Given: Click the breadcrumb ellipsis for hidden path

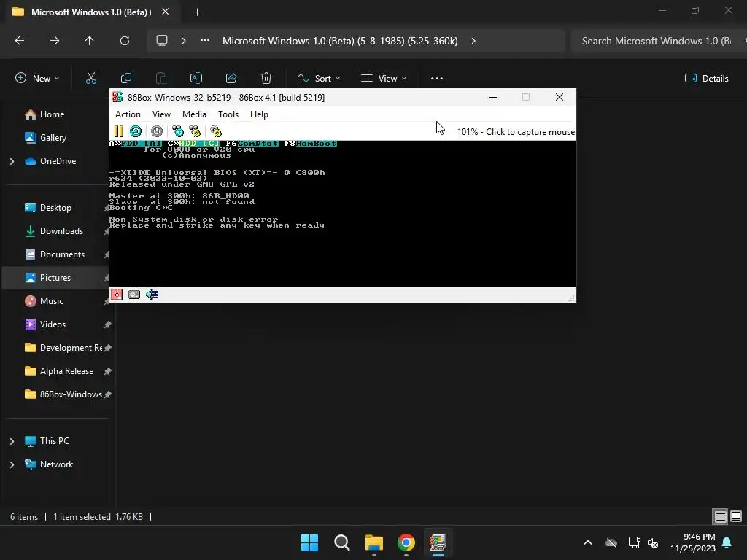Looking at the screenshot, I should click(x=205, y=41).
